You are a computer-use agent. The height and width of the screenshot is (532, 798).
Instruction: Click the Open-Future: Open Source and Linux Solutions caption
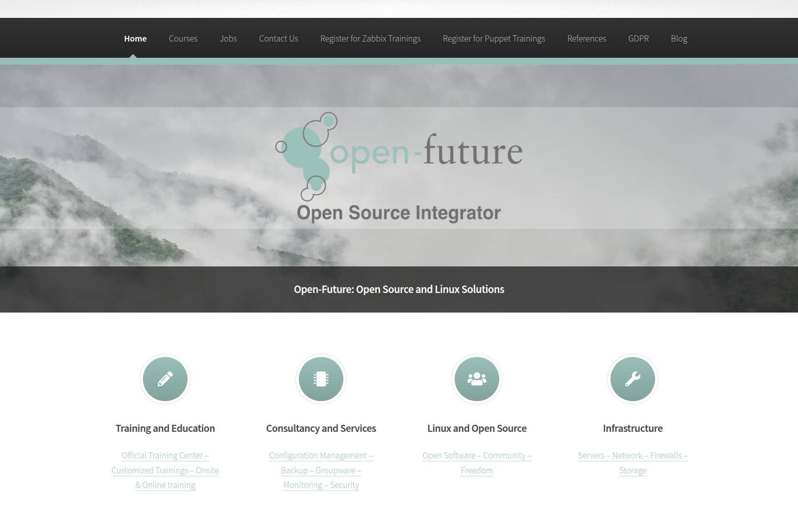[399, 289]
